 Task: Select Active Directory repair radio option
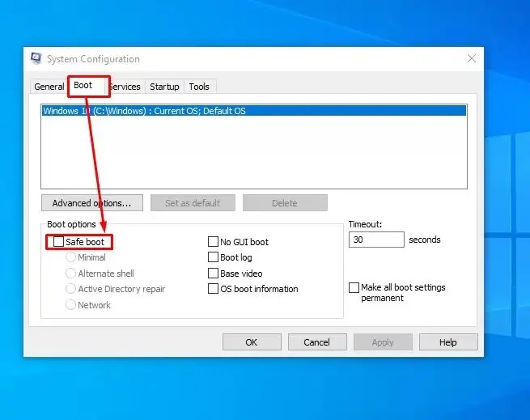(70, 288)
